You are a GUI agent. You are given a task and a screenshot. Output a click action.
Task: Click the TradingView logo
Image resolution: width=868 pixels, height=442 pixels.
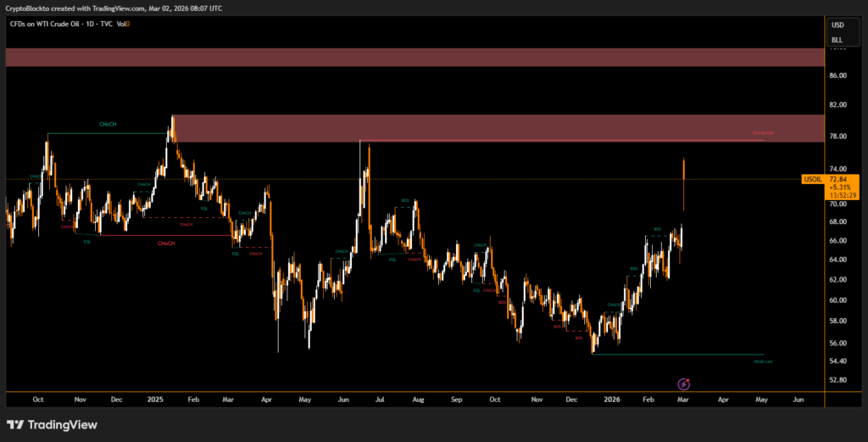[52, 424]
